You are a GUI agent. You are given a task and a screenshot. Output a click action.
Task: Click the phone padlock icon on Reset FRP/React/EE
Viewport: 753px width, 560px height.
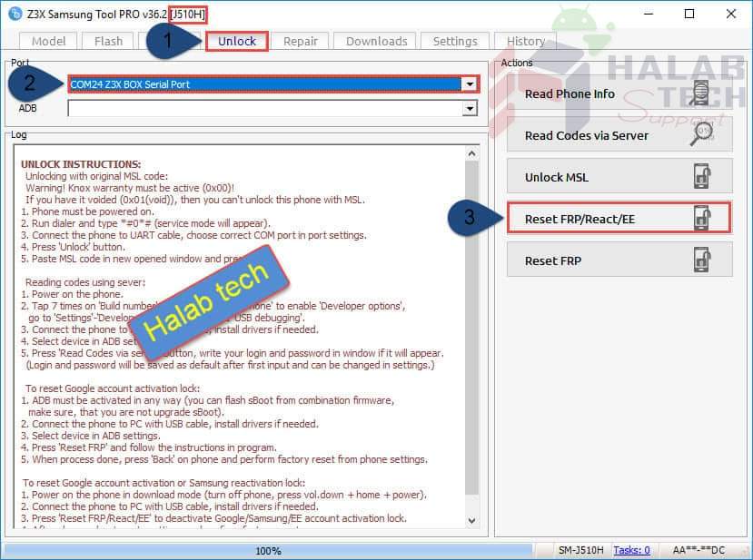(702, 218)
